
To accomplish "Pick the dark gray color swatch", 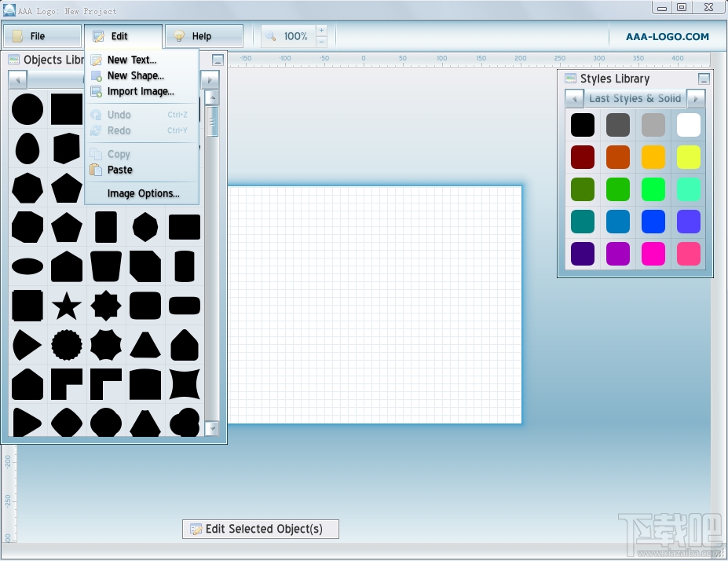I will (618, 125).
